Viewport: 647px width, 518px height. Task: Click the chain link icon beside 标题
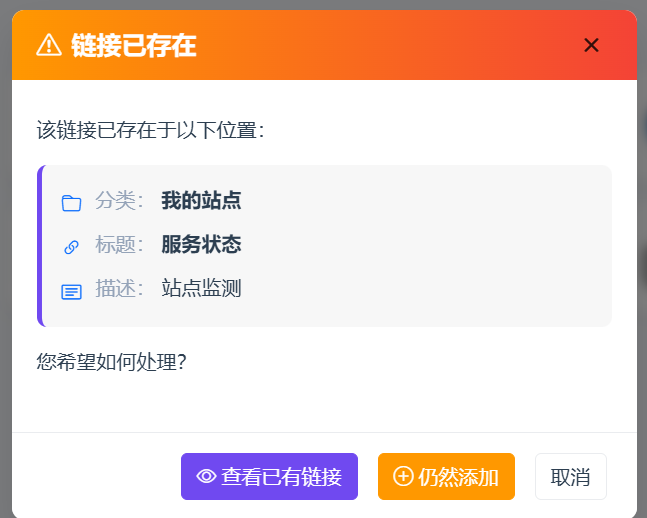[x=71, y=247]
